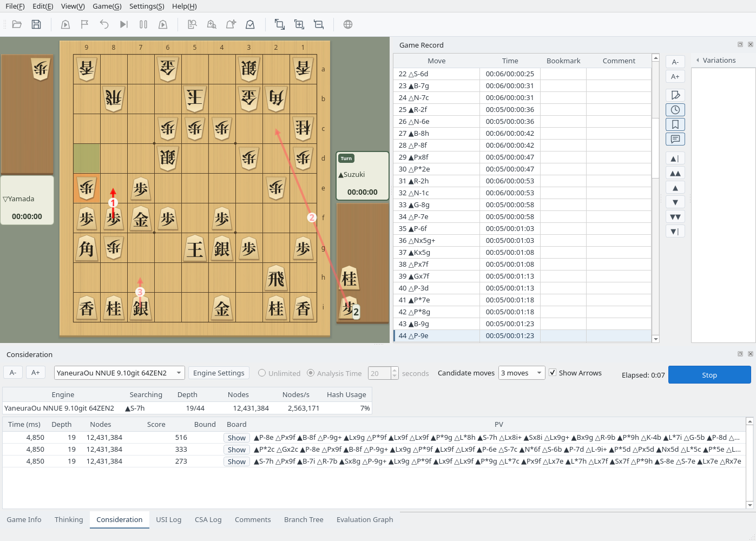Jump back several moves with double up triangles
The height and width of the screenshot is (541, 756).
click(675, 173)
